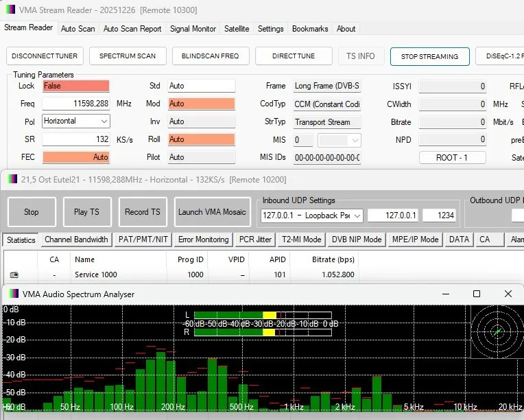Open the PAT/PMT/NIT tab

143,240
